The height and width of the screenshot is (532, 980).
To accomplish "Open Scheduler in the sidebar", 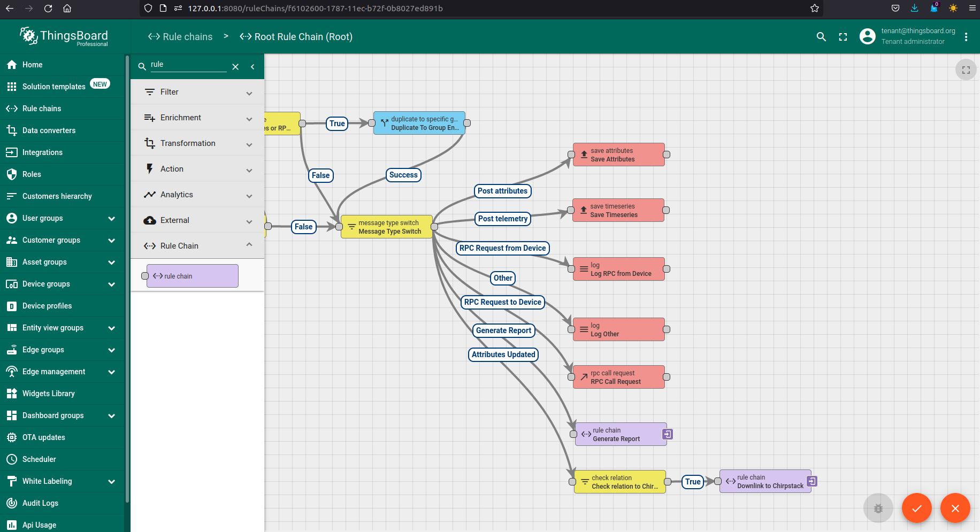I will (62, 459).
